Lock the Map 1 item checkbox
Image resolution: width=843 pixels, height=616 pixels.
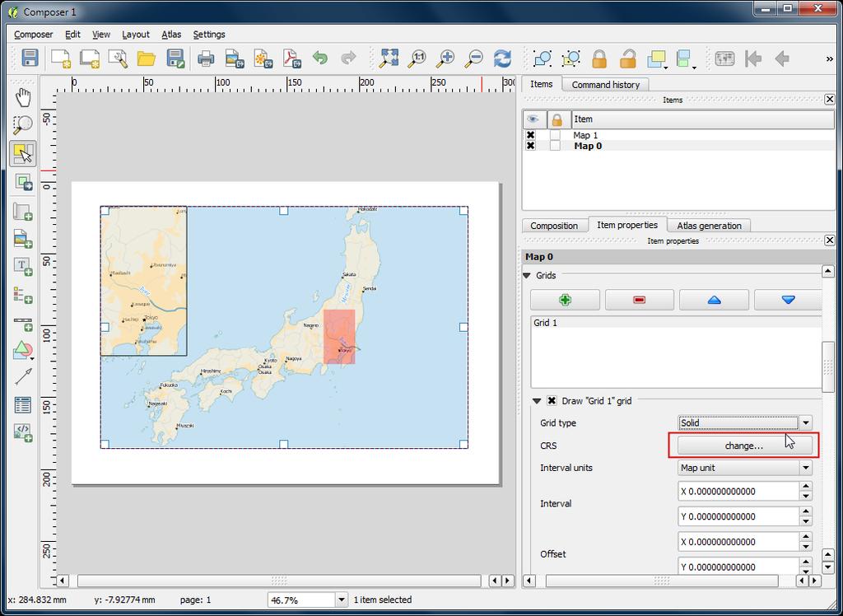tap(556, 135)
